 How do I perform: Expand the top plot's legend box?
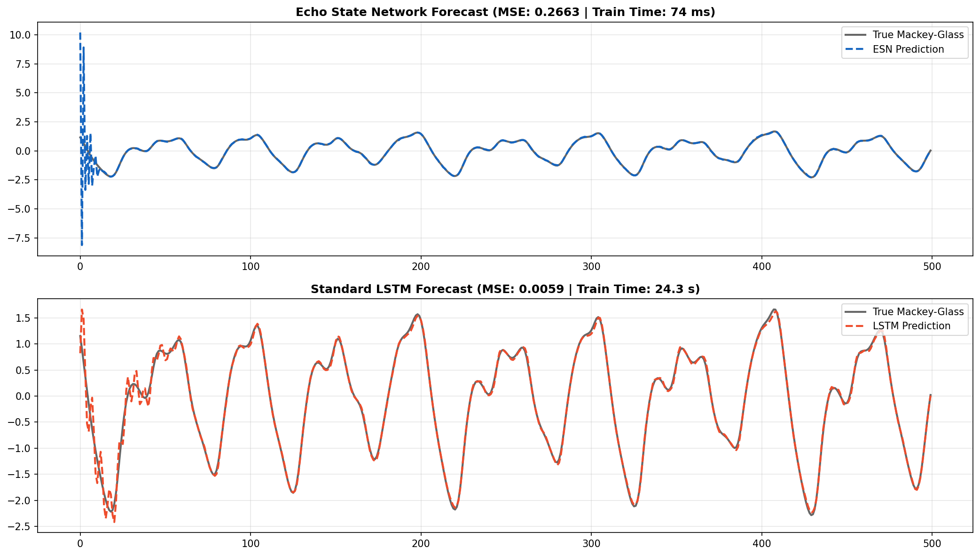tap(905, 41)
